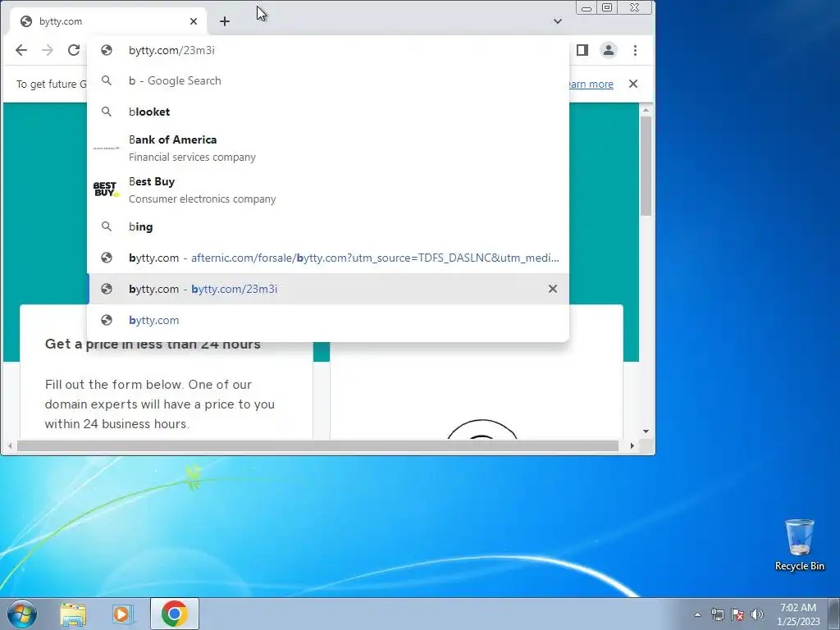
Task: Open the tab search dropdown chevron
Action: (558, 21)
